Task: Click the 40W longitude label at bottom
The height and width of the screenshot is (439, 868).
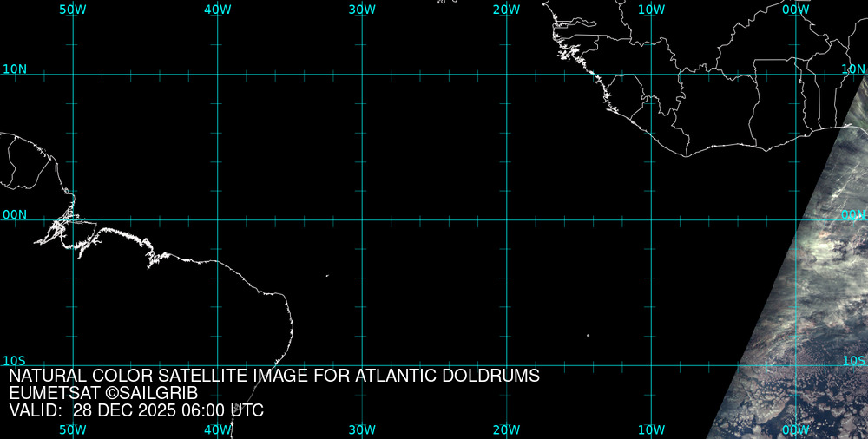Action: [x=217, y=429]
